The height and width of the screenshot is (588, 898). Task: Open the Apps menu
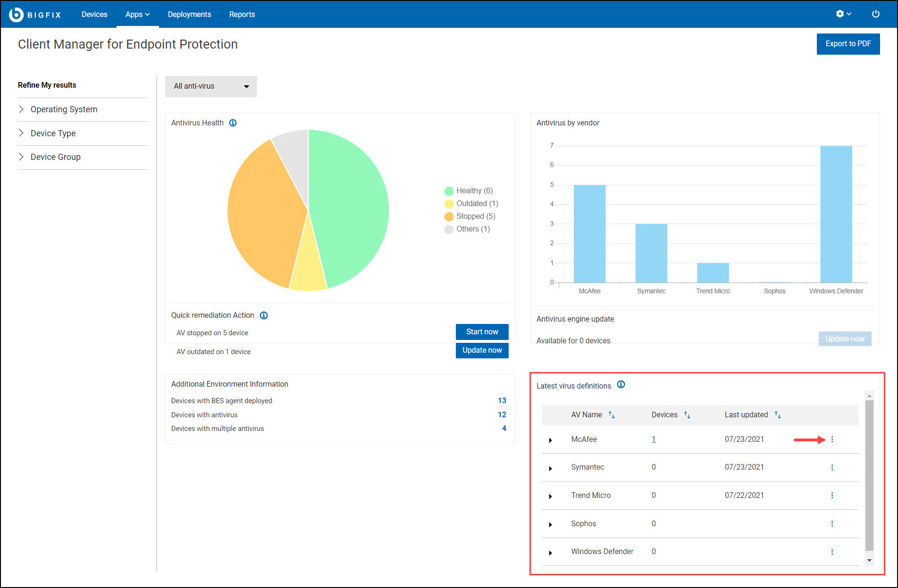point(137,15)
